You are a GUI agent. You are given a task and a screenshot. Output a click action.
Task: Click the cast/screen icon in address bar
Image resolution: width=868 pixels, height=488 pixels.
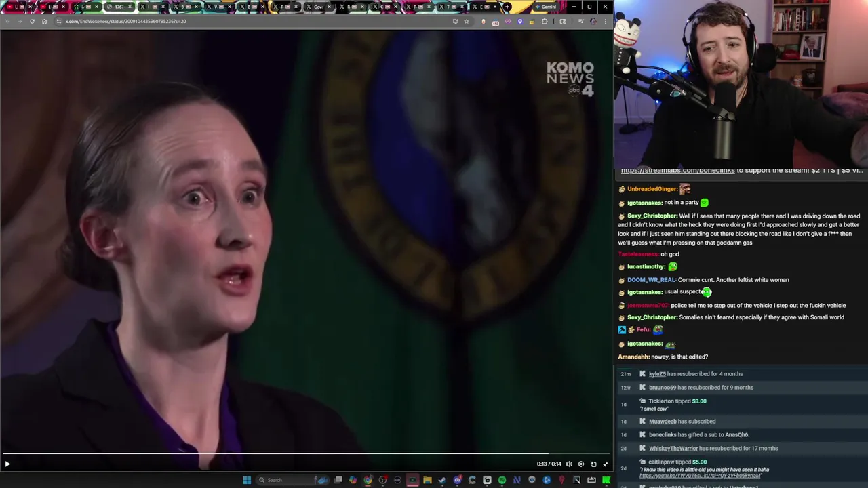tap(455, 21)
